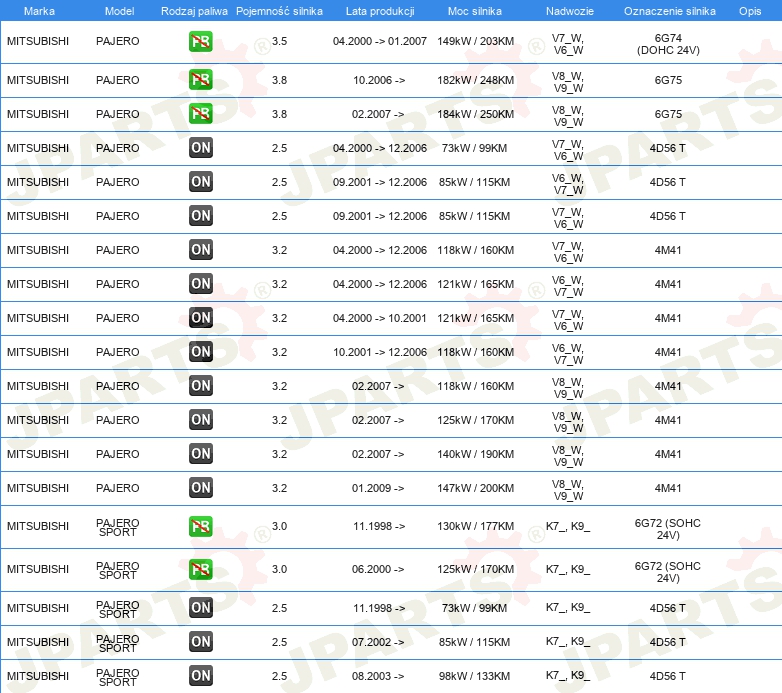Image resolution: width=782 pixels, height=693 pixels.
Task: Click the Model column header
Action: [x=119, y=11]
